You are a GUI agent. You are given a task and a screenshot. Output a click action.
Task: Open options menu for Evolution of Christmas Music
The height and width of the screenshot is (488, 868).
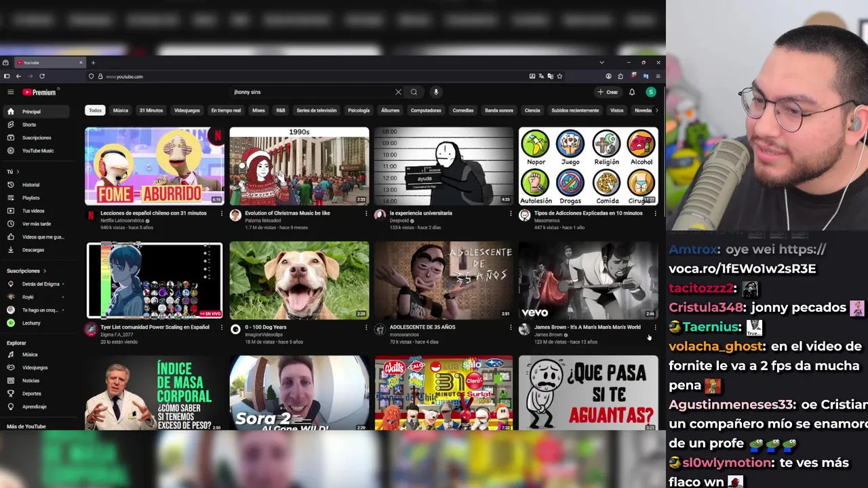pyautogui.click(x=366, y=213)
